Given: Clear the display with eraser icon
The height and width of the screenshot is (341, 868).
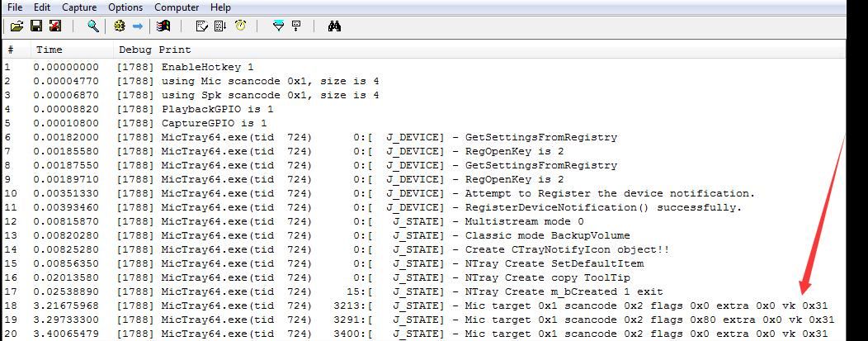Looking at the screenshot, I should tap(202, 26).
